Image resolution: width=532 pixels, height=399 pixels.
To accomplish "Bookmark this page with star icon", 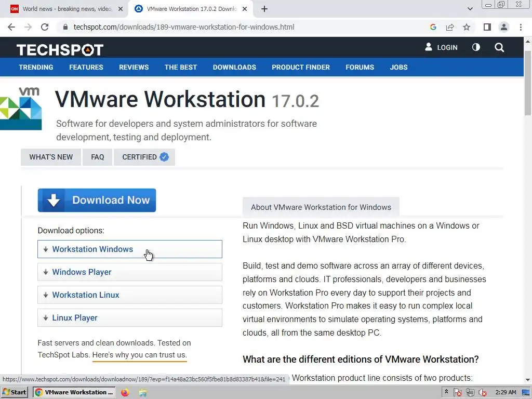I will pyautogui.click(x=467, y=27).
